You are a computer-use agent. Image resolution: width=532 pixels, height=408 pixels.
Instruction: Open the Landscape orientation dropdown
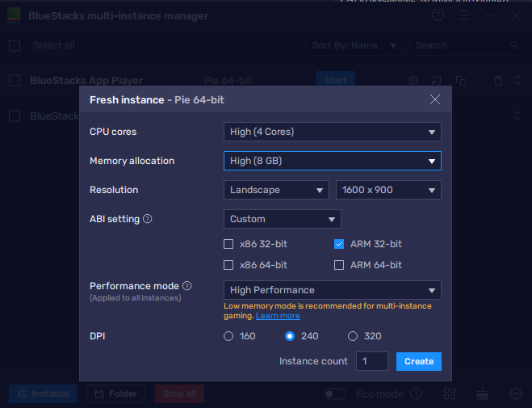[x=276, y=190]
